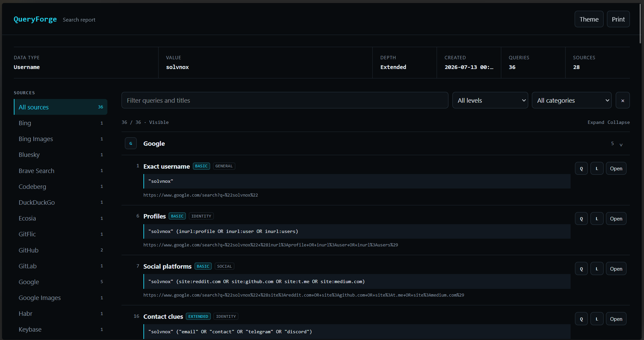Clear filters with the × button
This screenshot has height=340, width=644.
(x=622, y=100)
